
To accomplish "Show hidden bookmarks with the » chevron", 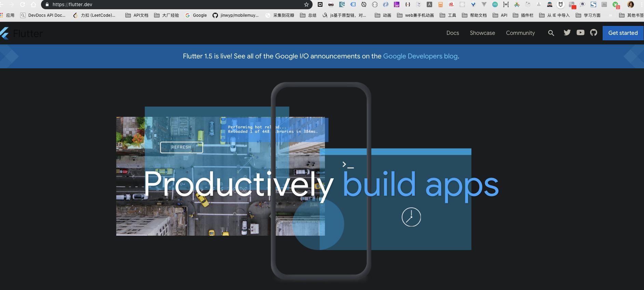I will [610, 15].
